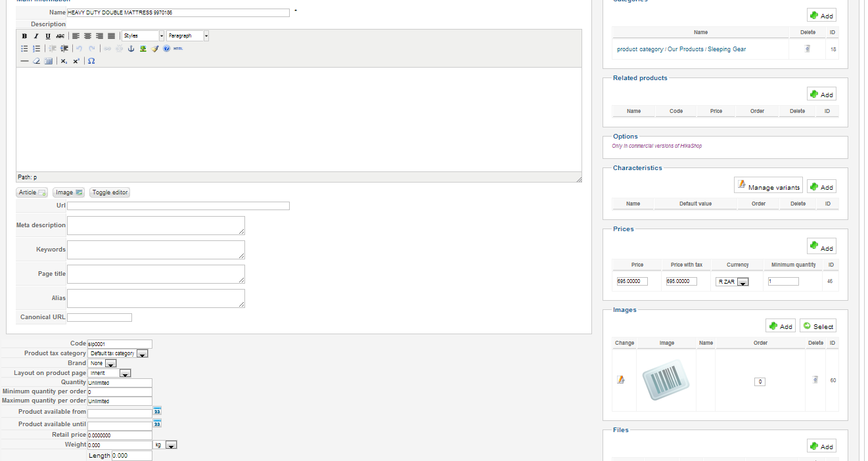
Task: Click the Quantity field showing Unlimited
Action: (120, 382)
